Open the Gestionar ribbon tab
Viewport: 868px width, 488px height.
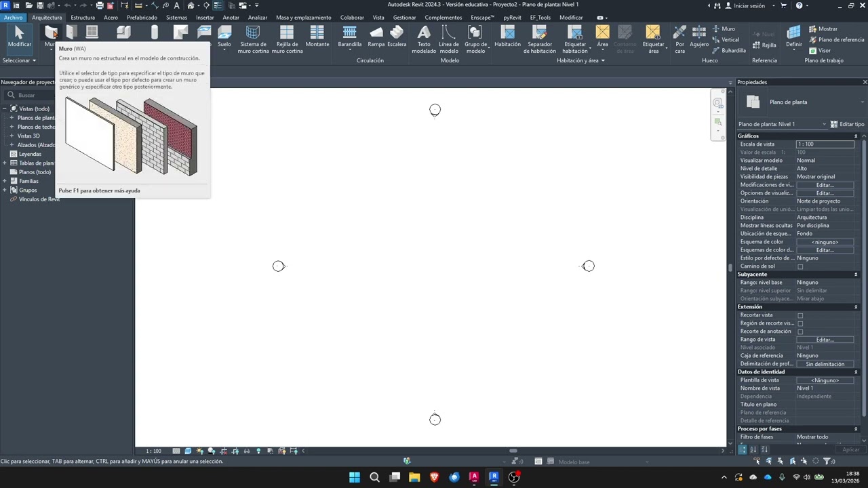405,18
